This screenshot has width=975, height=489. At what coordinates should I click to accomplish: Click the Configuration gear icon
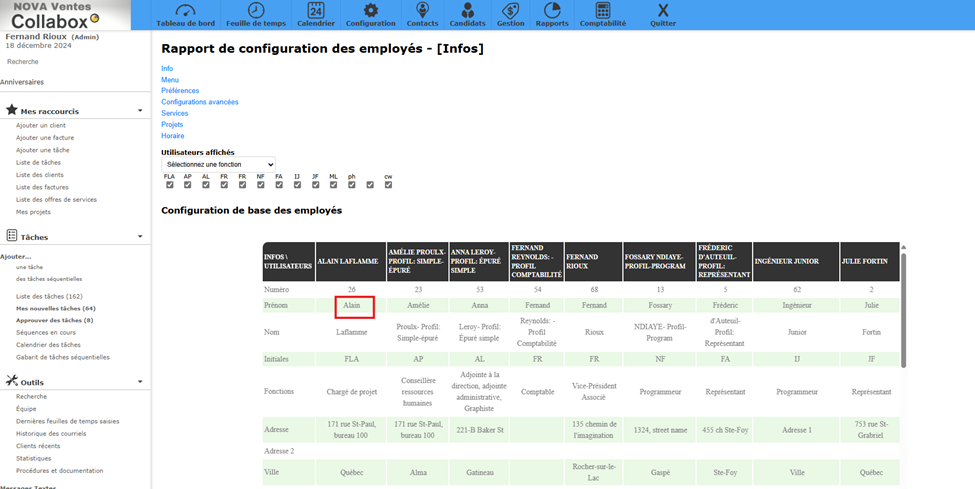point(370,14)
